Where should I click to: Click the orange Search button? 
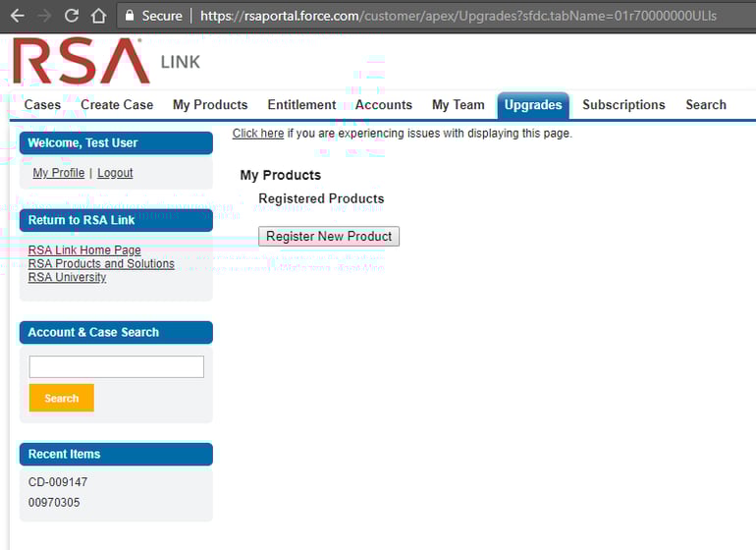(x=61, y=398)
